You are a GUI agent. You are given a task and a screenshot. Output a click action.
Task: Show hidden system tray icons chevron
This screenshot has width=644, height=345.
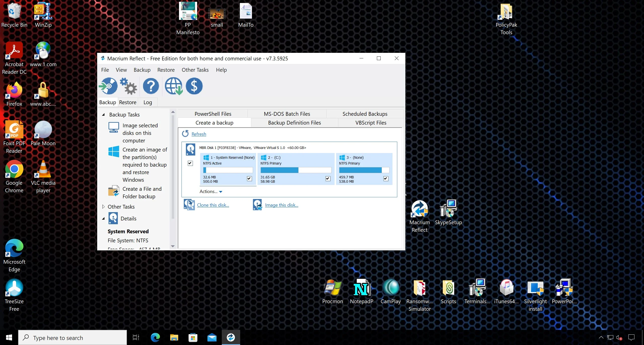pyautogui.click(x=601, y=337)
